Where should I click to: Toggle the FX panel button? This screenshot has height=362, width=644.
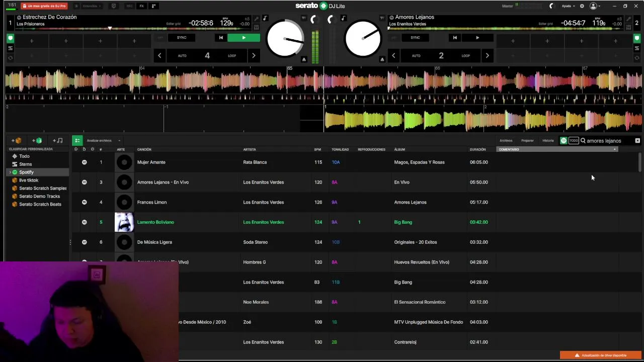(141, 6)
